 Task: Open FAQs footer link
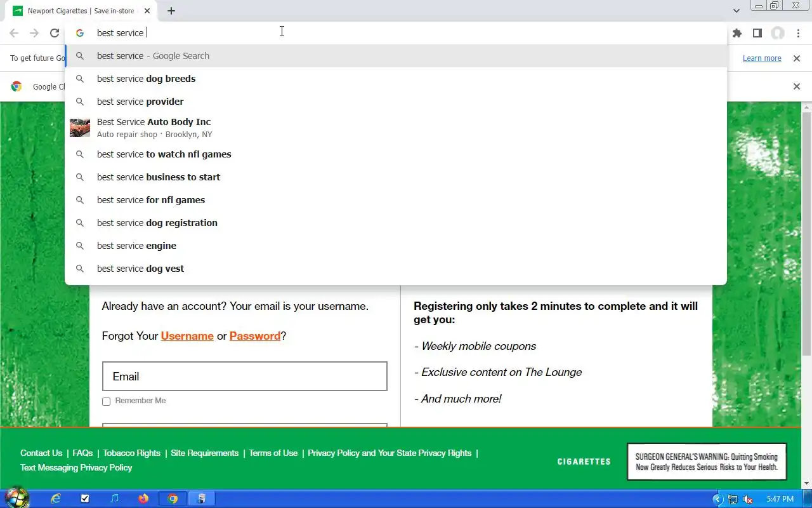pyautogui.click(x=82, y=453)
